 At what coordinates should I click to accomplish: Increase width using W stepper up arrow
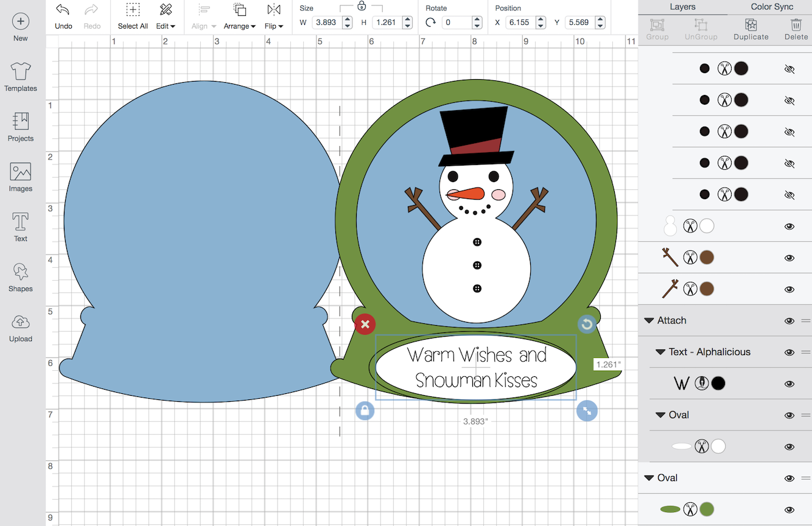pos(348,19)
